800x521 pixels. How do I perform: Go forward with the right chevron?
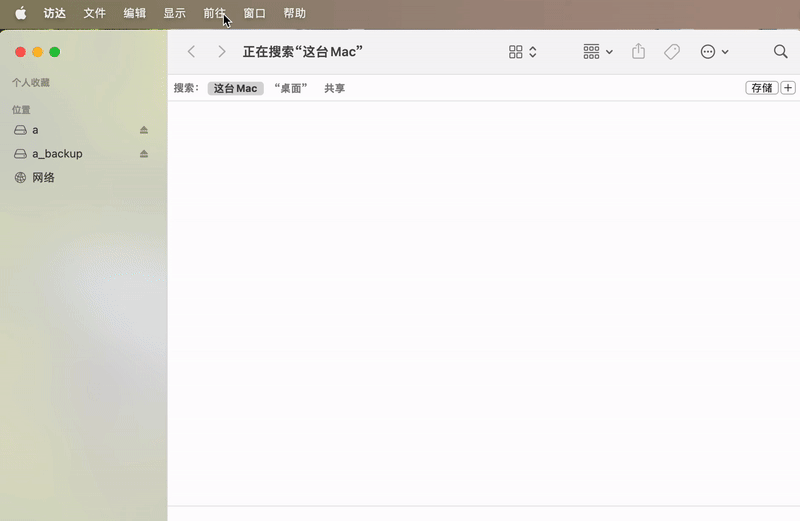coord(221,52)
